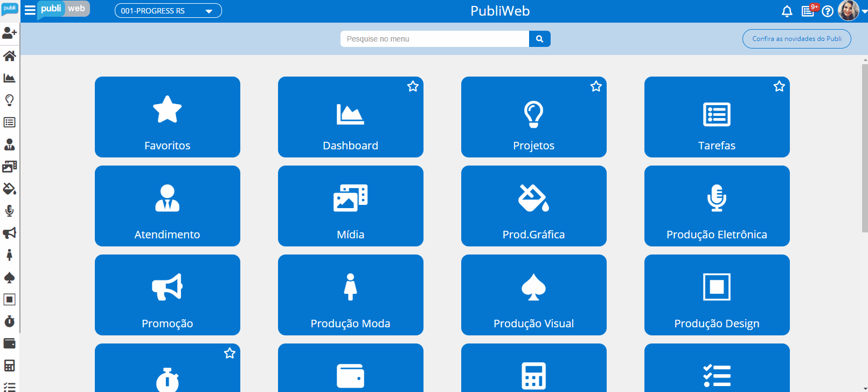Open the Produção Moda figure icon in the sidebar

[x=10, y=255]
